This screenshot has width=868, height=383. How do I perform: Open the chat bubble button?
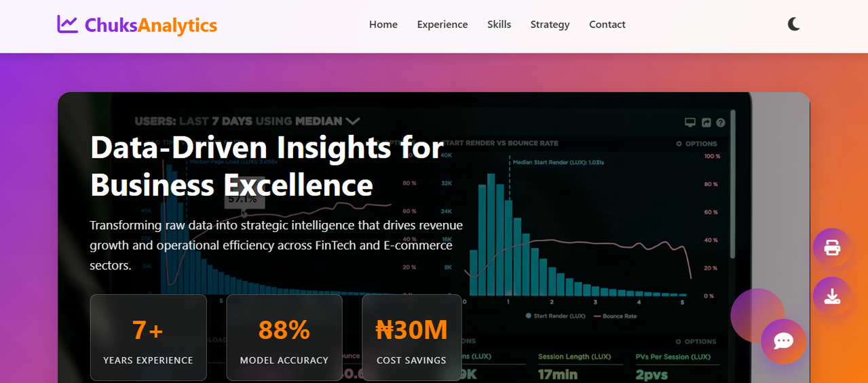(783, 341)
